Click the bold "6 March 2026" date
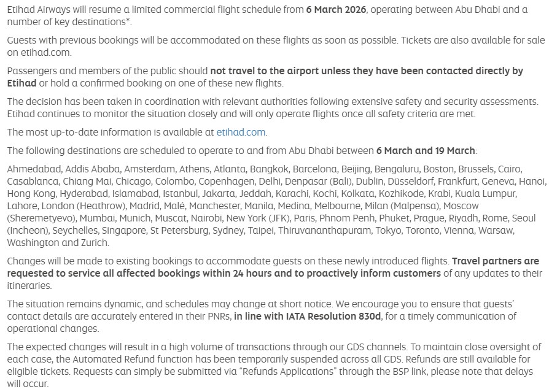Screen dimensions: 549x392 click(x=337, y=10)
